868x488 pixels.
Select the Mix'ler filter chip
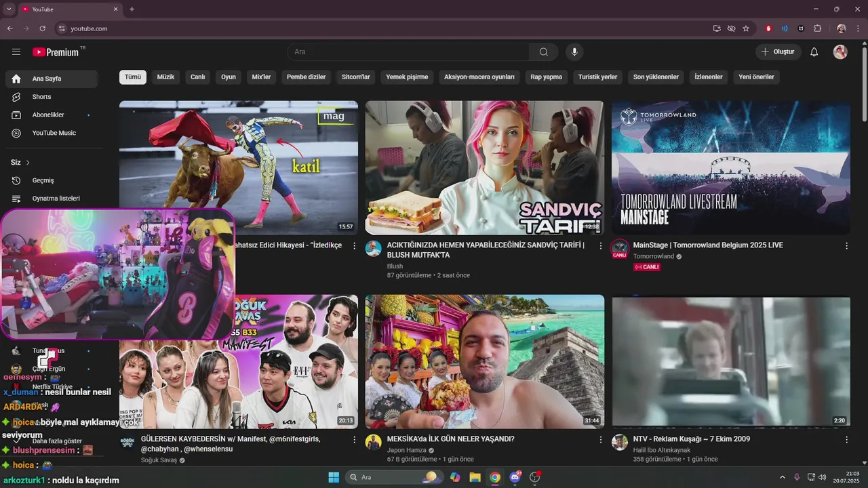[261, 77]
